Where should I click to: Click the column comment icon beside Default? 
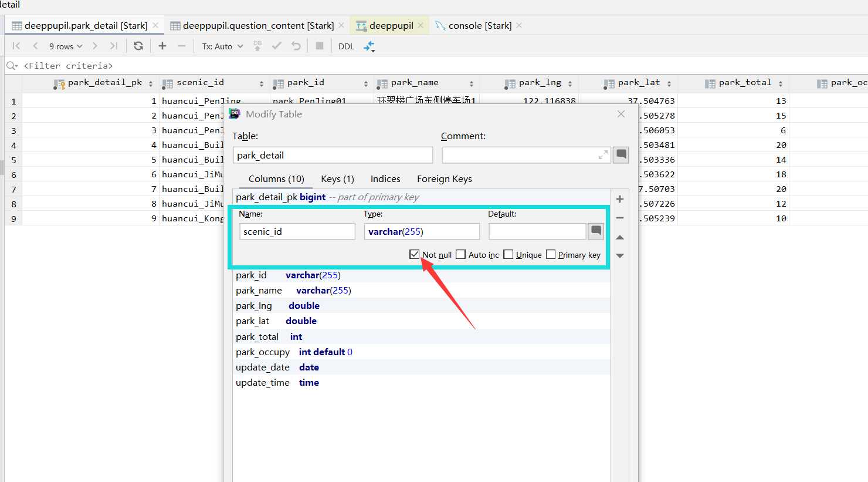pos(596,231)
